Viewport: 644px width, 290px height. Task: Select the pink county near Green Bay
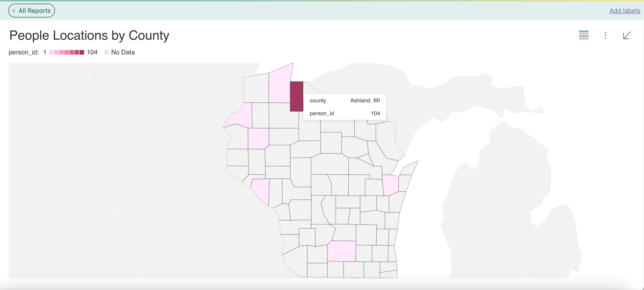390,184
